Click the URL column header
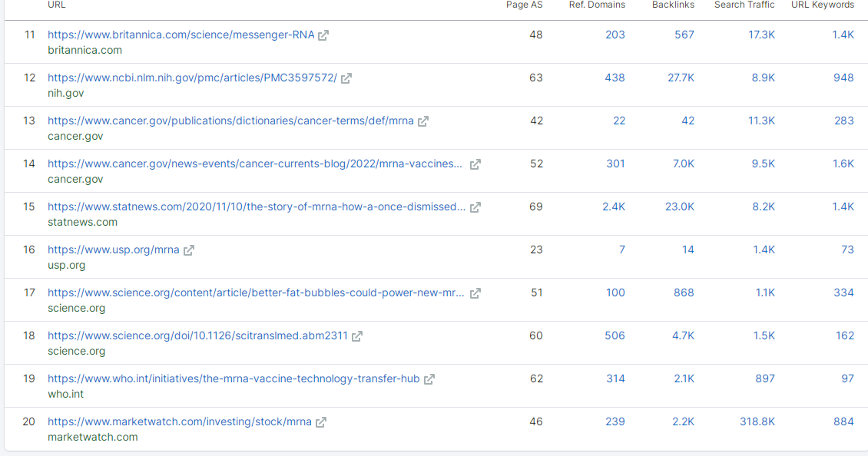The height and width of the screenshot is (456, 868). tap(57, 5)
